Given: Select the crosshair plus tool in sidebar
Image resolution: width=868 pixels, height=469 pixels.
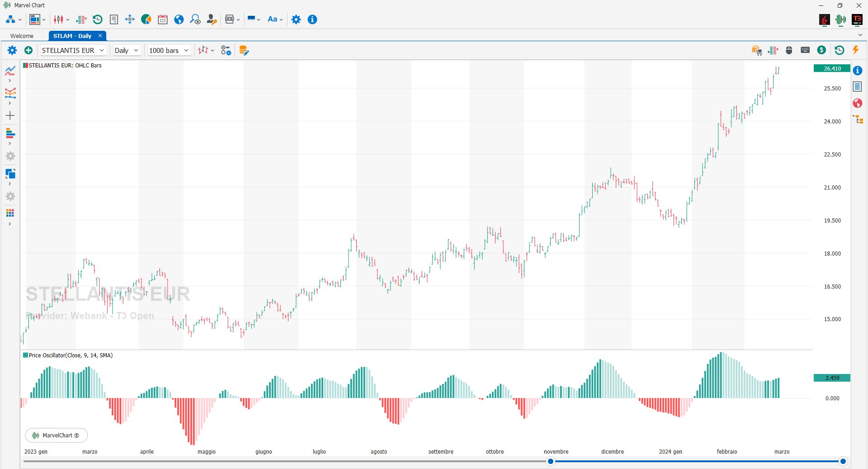Looking at the screenshot, I should (10, 116).
